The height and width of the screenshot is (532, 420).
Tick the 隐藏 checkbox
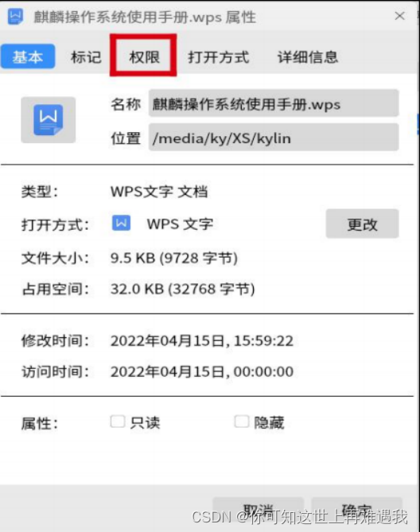point(242,422)
